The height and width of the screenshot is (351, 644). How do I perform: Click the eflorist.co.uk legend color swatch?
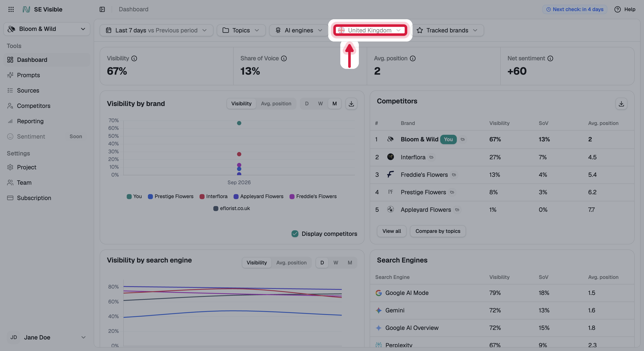point(216,209)
